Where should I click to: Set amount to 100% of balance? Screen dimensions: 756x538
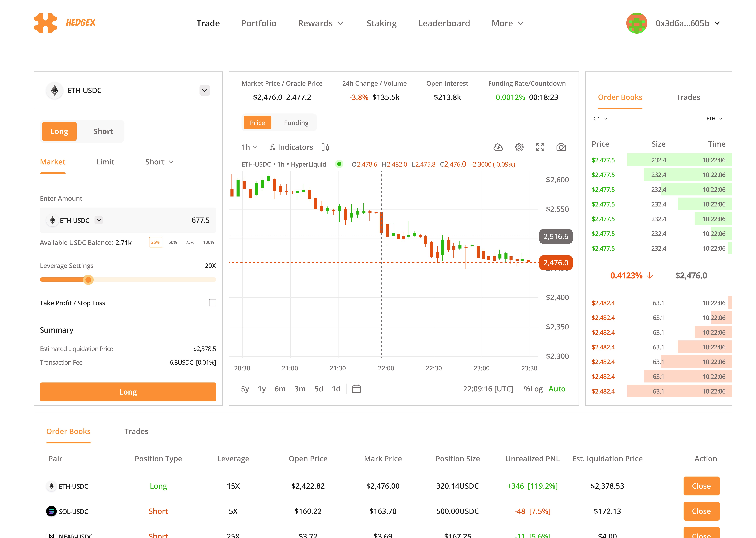pyautogui.click(x=209, y=242)
